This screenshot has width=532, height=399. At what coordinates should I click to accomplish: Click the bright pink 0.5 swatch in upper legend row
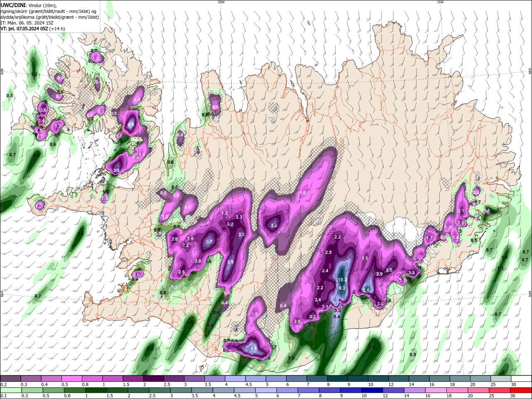click(x=71, y=379)
